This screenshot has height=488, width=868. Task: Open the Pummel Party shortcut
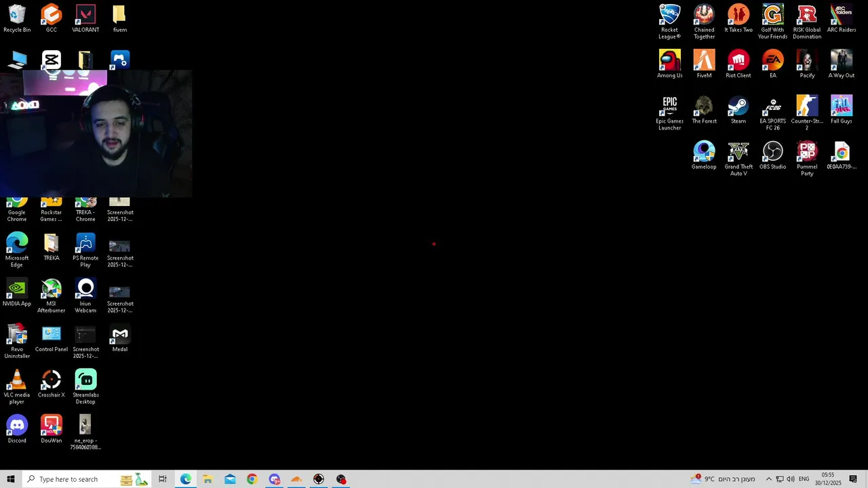(807, 159)
